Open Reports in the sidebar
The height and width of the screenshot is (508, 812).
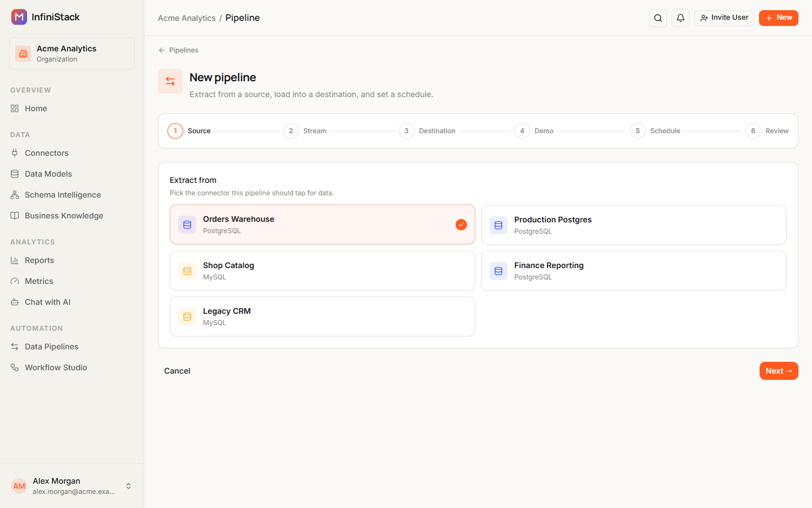72,260
